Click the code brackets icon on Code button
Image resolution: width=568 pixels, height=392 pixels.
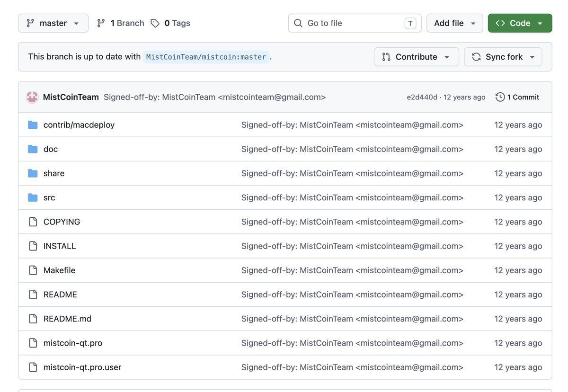pos(500,23)
